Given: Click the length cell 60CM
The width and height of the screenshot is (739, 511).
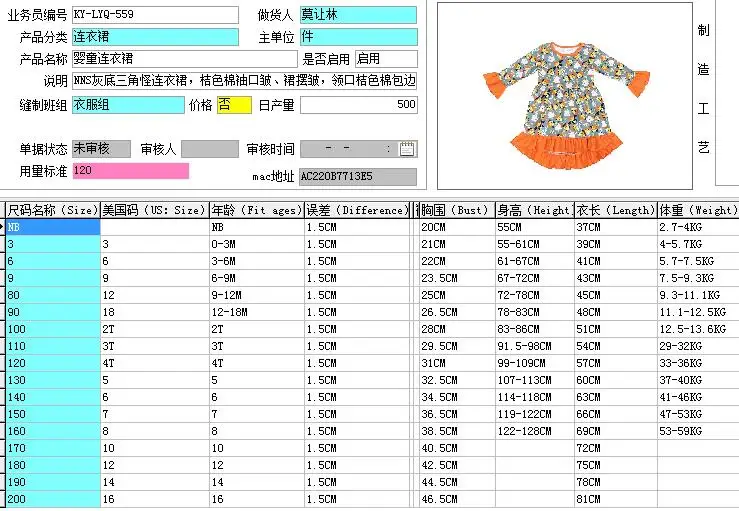Looking at the screenshot, I should pos(616,380).
